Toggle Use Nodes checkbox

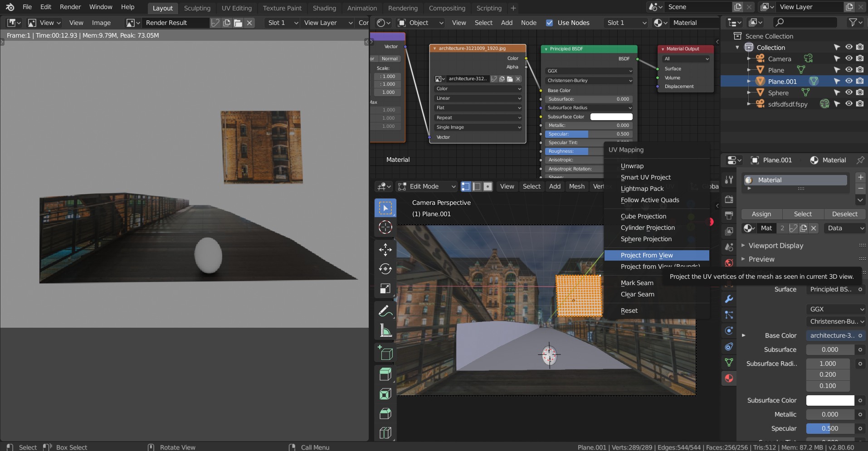pyautogui.click(x=549, y=23)
